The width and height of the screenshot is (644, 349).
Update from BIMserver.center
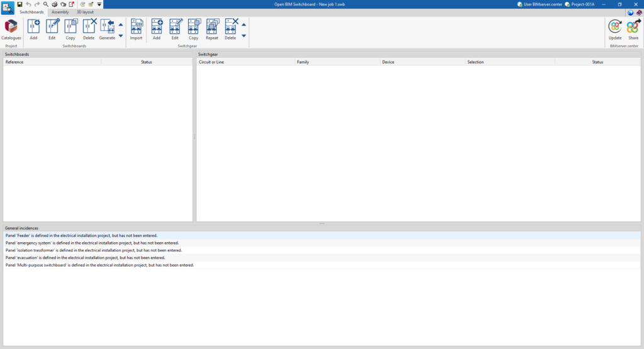(615, 30)
